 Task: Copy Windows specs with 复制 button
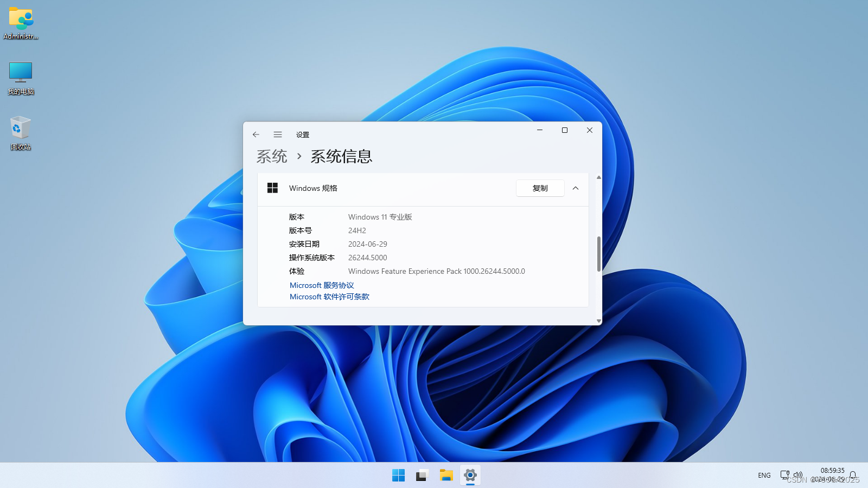tap(540, 188)
